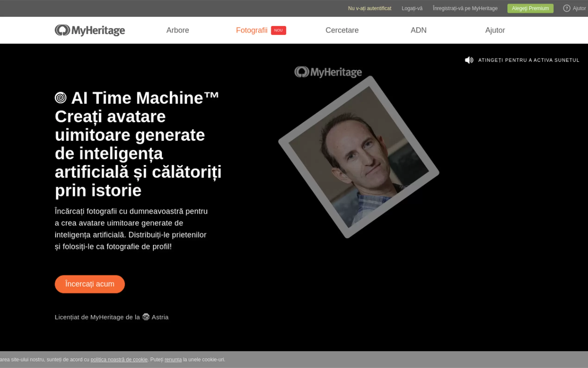The image size is (588, 368).
Task: Click the red NOU badge
Action: 278,30
